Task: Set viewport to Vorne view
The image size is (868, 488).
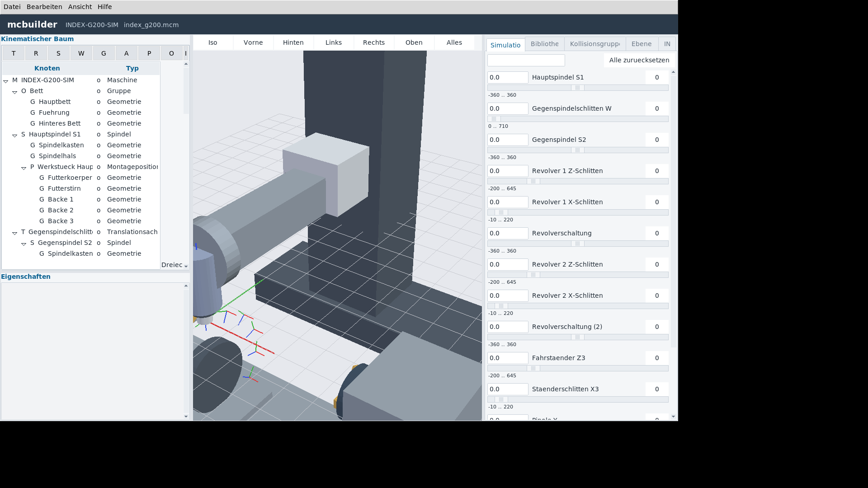Action: pos(253,42)
